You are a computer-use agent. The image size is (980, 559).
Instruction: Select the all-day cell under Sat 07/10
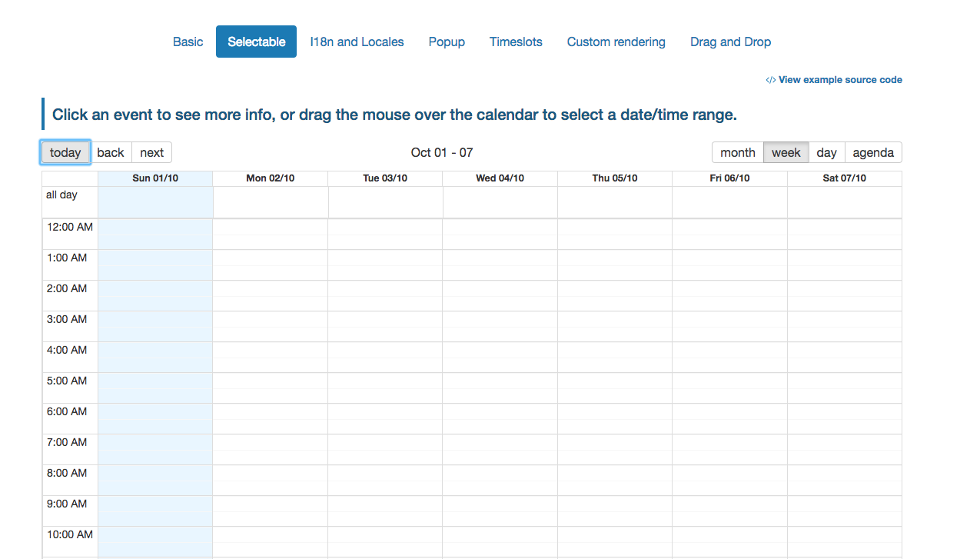coord(845,202)
